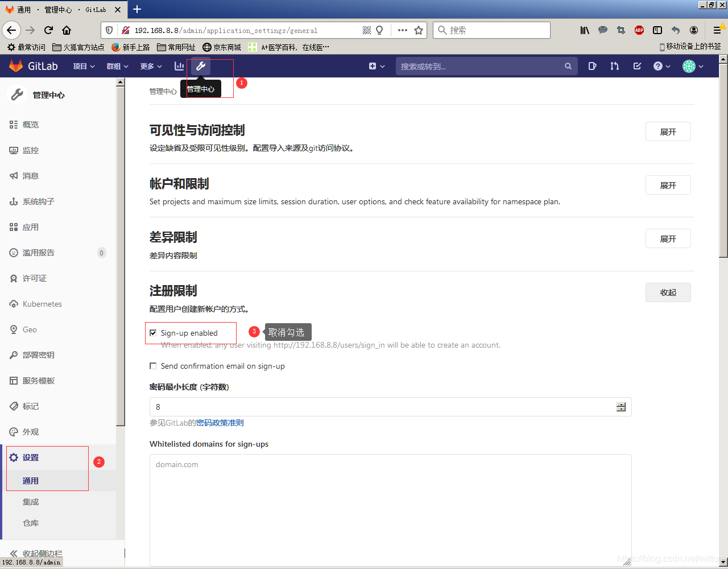Click the Firefox home button
The height and width of the screenshot is (569, 728).
(x=67, y=30)
